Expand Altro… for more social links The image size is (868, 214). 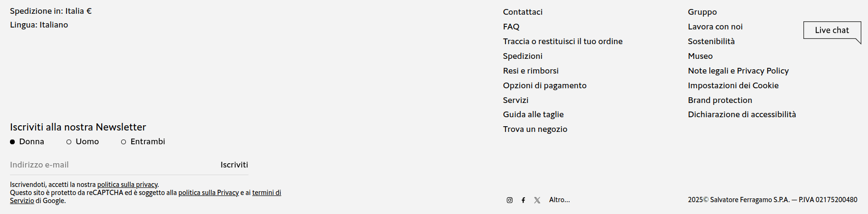tap(559, 200)
